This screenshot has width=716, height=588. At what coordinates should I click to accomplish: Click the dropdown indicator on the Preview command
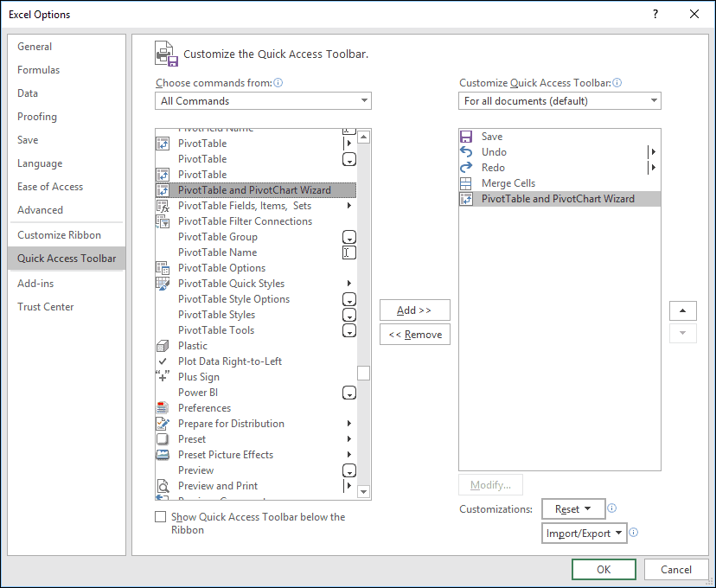[x=349, y=470]
